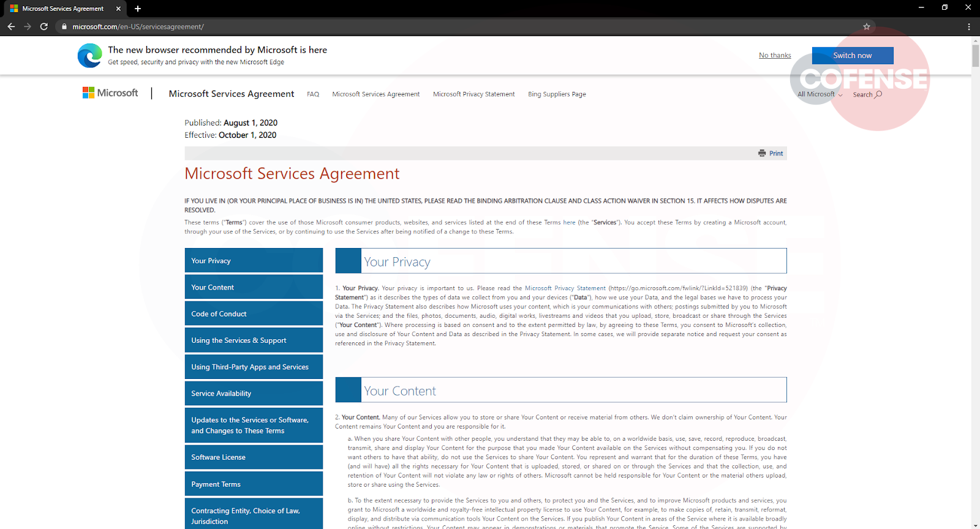980x529 pixels.
Task: Go to Payment Terms section
Action: [254, 484]
